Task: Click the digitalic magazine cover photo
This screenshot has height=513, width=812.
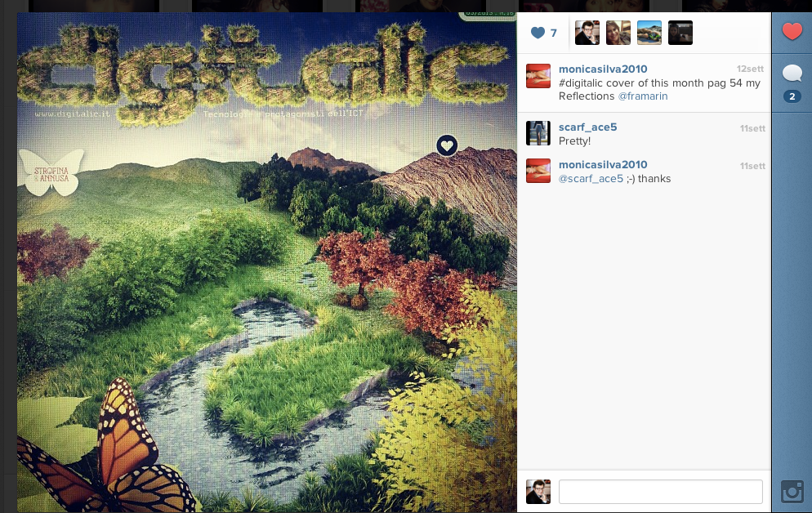Action: click(x=266, y=262)
